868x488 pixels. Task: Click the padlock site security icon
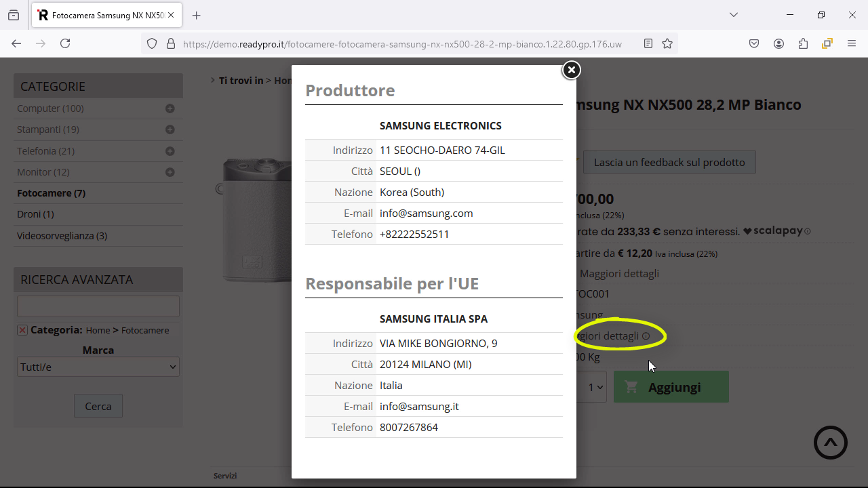170,43
